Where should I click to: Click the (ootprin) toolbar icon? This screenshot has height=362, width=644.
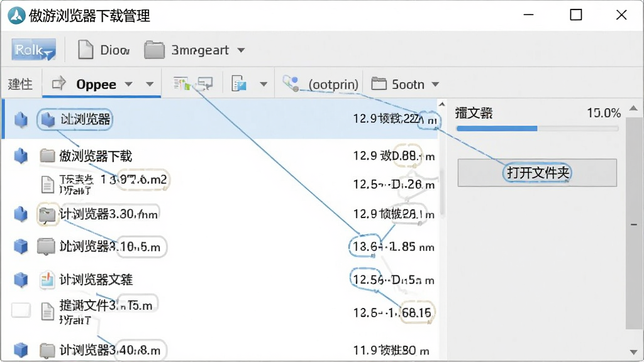(291, 84)
